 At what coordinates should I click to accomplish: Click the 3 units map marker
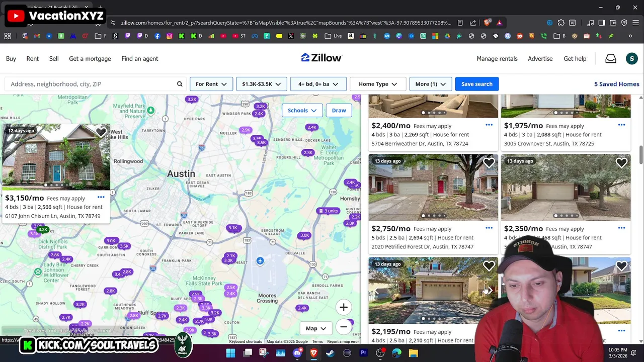pyautogui.click(x=328, y=211)
